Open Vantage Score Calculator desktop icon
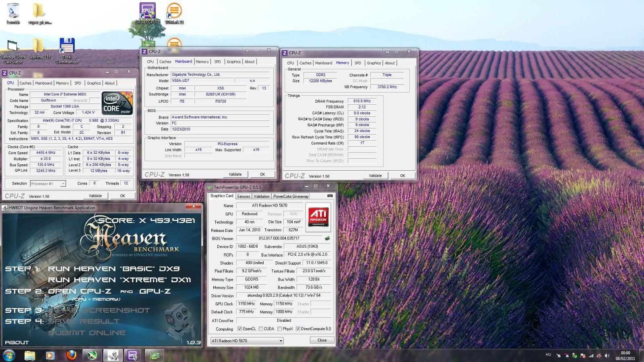This screenshot has width=644, height=362. (x=13, y=51)
